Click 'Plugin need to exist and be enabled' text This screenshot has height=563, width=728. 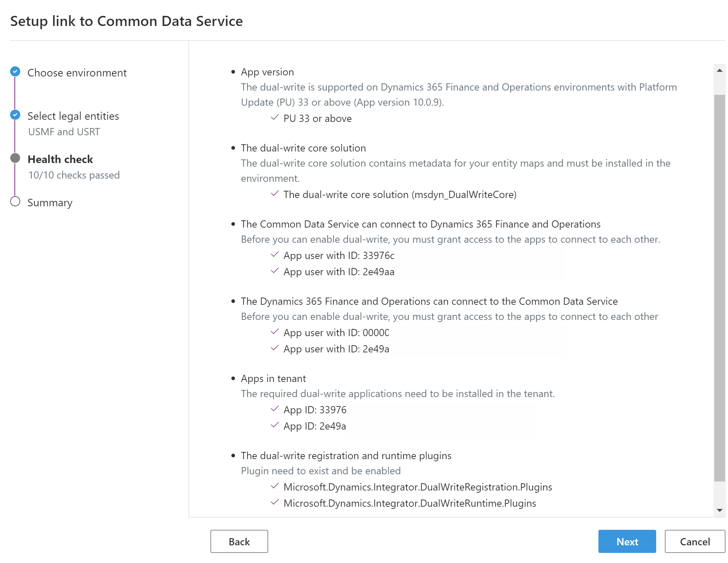point(321,471)
